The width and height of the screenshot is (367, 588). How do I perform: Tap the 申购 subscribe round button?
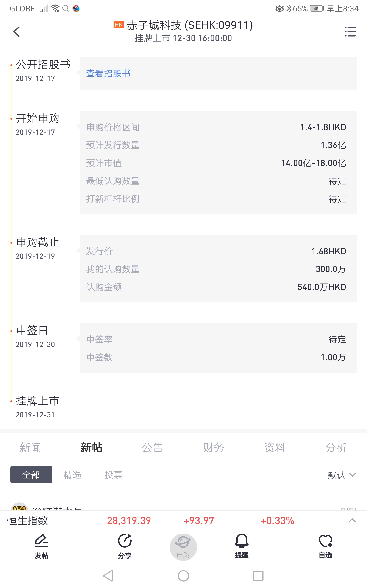pos(183,547)
